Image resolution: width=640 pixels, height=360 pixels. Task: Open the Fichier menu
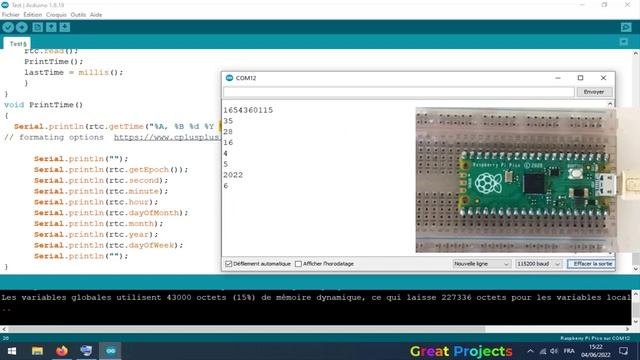11,15
